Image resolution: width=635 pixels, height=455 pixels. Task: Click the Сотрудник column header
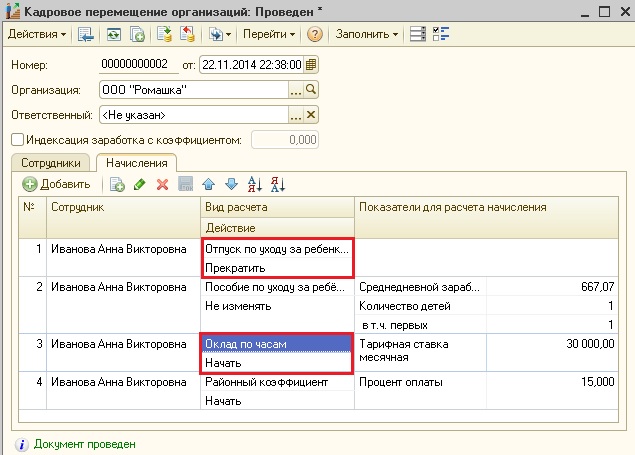click(x=124, y=217)
